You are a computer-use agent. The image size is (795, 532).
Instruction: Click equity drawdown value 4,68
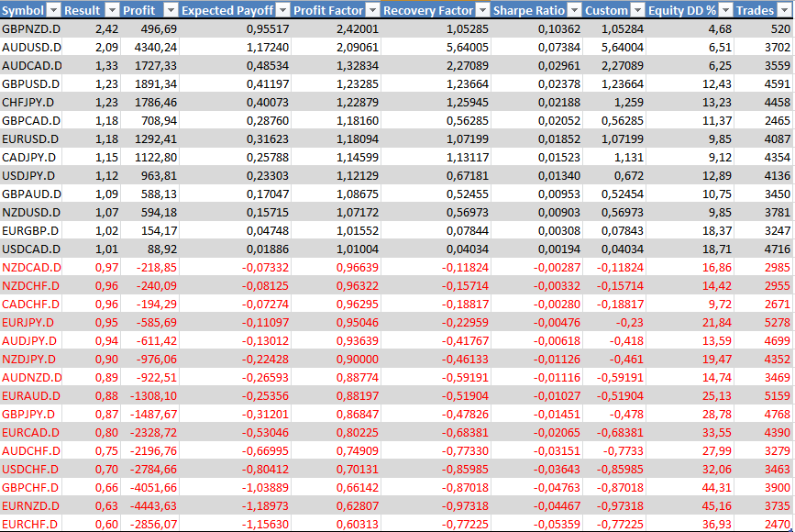(x=720, y=29)
